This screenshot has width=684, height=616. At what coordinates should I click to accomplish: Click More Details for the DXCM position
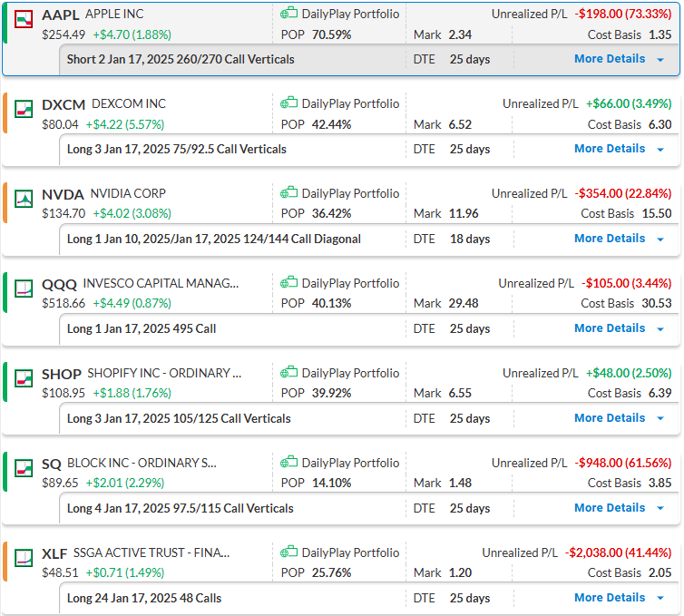coord(610,149)
